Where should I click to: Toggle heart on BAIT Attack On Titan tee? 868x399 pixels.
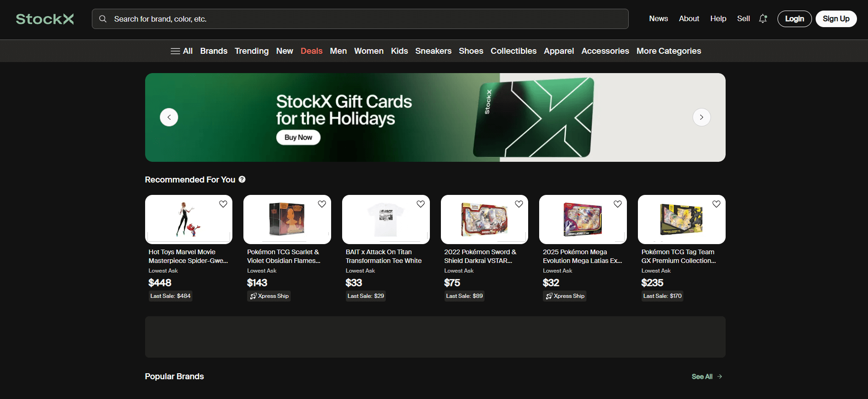coord(421,204)
